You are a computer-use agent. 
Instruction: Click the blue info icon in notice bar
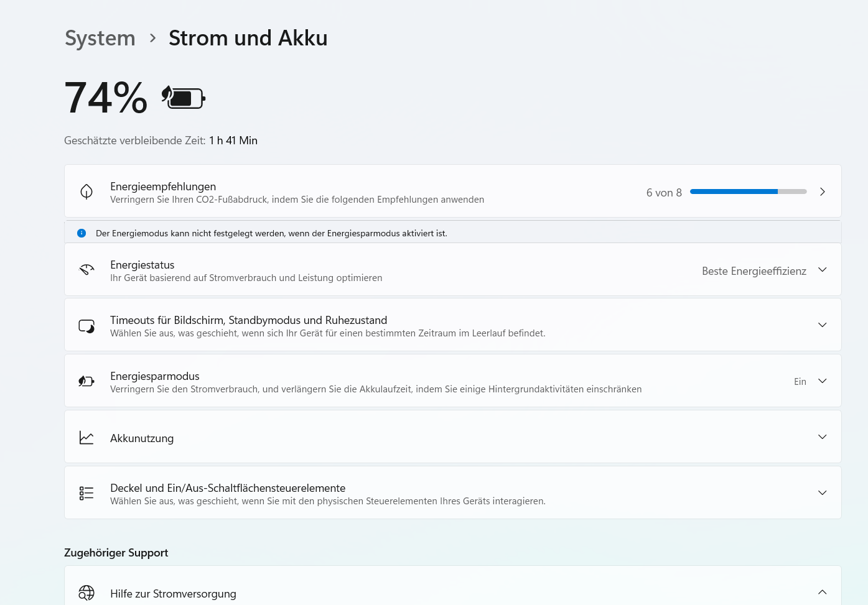(82, 233)
